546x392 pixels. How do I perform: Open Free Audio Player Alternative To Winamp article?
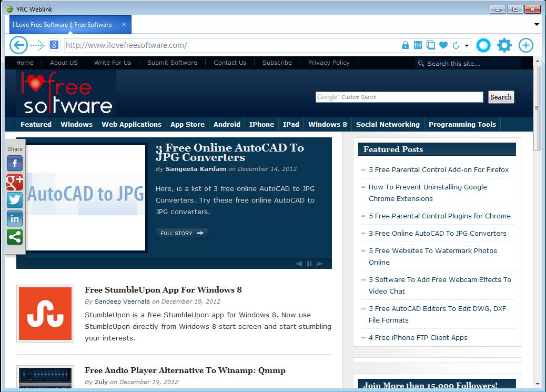click(185, 370)
